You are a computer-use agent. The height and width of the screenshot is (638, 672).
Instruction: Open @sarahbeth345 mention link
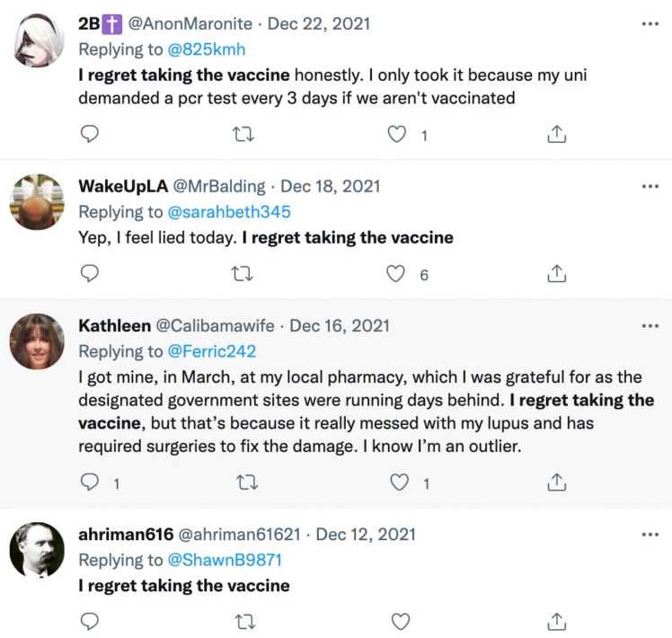tap(230, 212)
